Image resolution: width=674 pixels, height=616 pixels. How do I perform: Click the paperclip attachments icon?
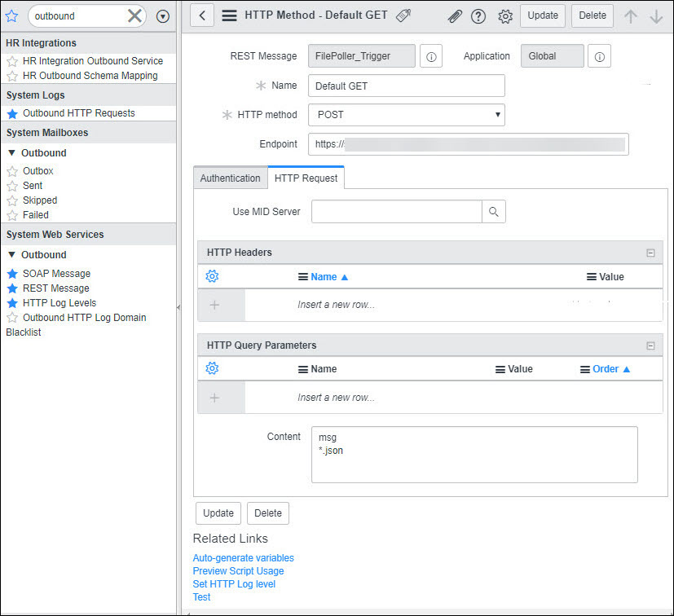click(455, 16)
